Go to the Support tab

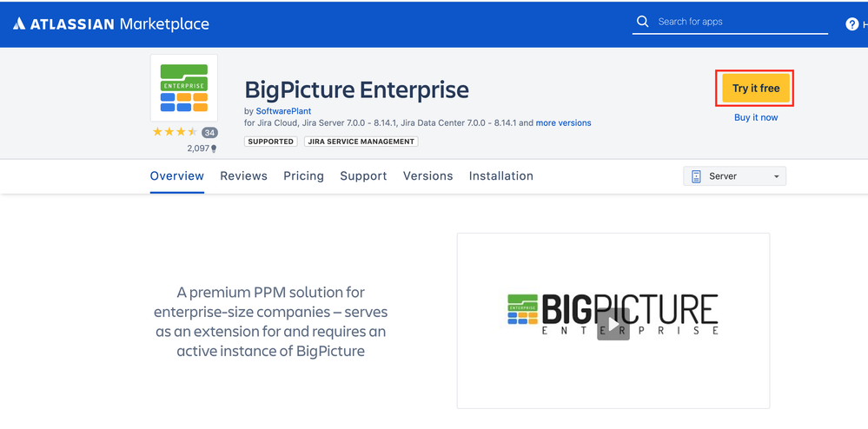363,176
